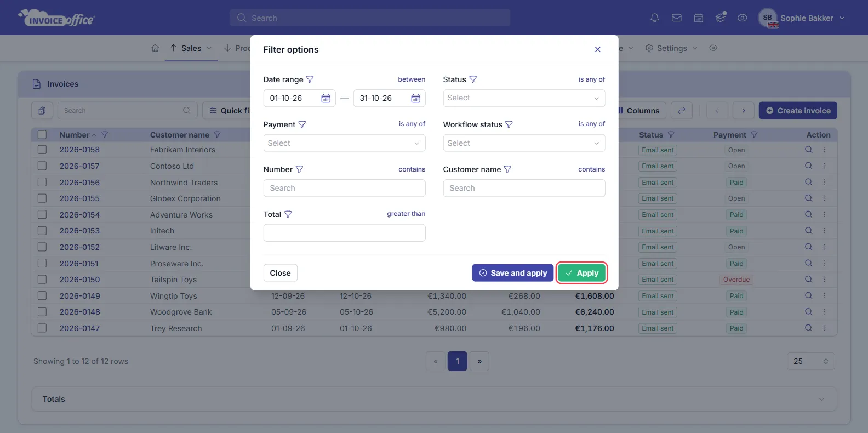Toggle the select-all checkbox in table header
The width and height of the screenshot is (868, 433).
[42, 135]
